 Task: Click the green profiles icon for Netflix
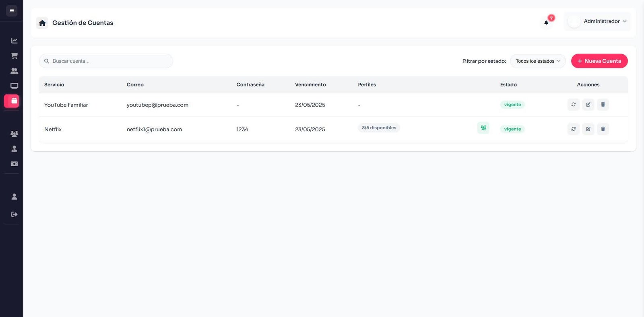[483, 128]
